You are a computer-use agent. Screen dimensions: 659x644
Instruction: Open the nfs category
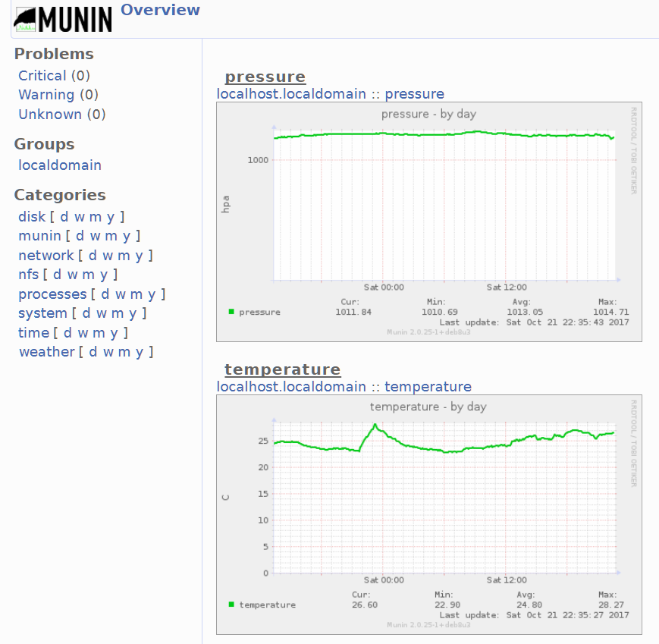pos(28,275)
